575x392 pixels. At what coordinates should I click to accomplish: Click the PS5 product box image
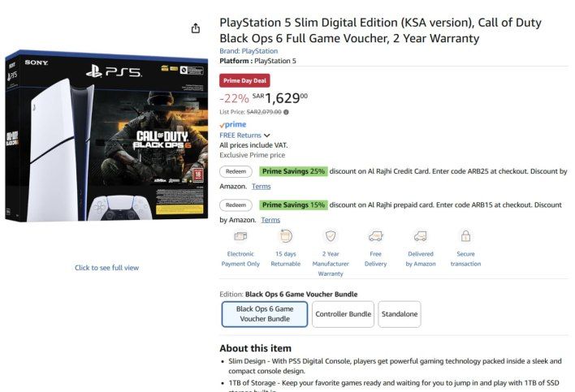click(x=106, y=136)
